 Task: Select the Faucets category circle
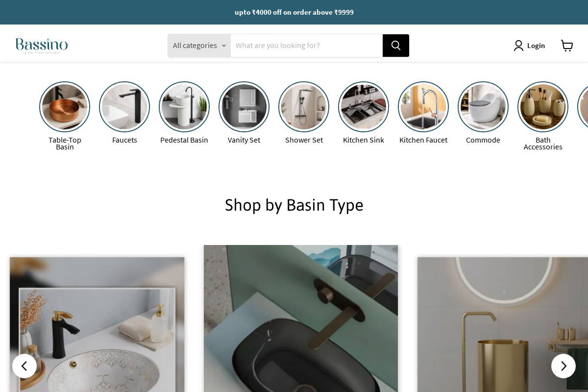point(124,107)
